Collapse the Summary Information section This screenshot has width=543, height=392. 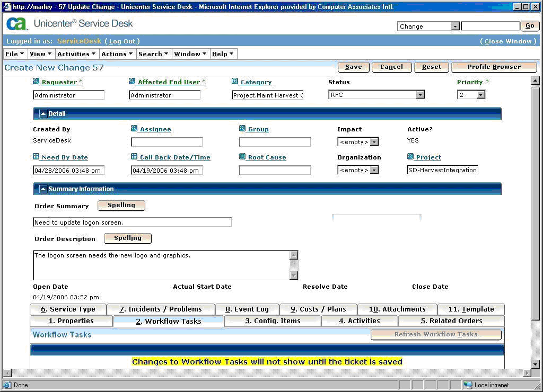[43, 189]
